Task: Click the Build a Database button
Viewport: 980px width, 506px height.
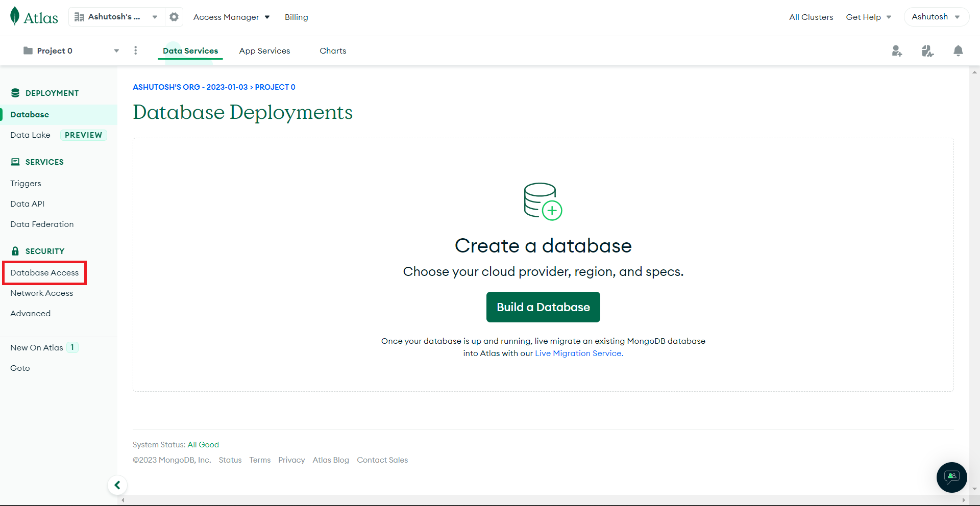Action: tap(543, 307)
